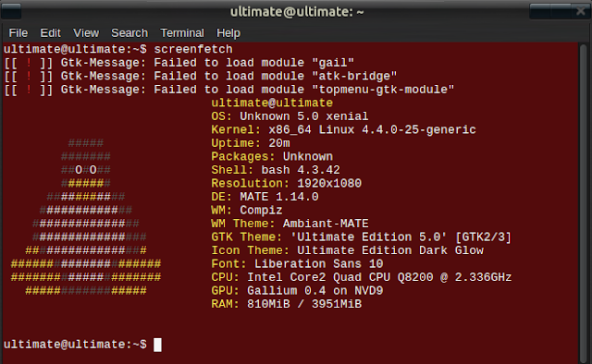Open the Terminal menu
The height and width of the screenshot is (364, 592).
pyautogui.click(x=182, y=33)
